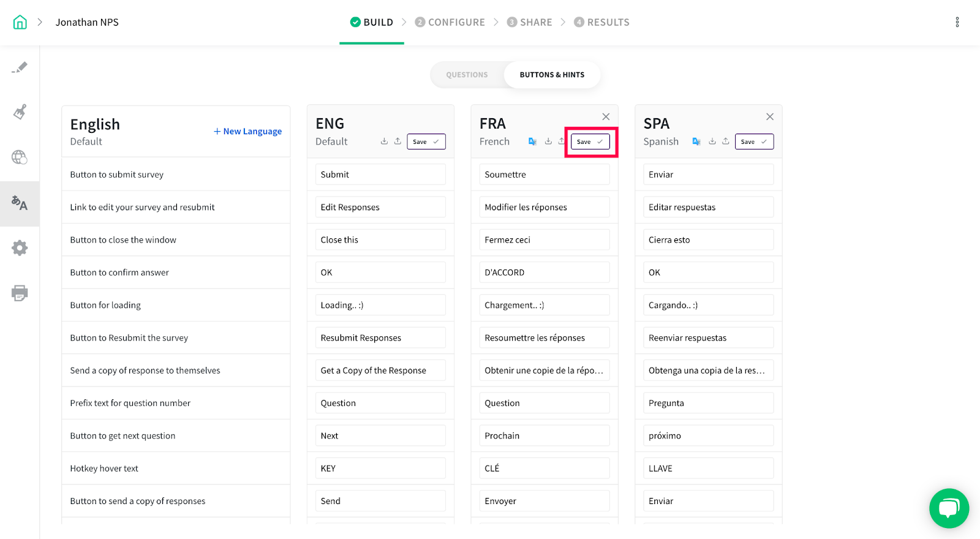Save the French translations
Image resolution: width=980 pixels, height=539 pixels.
tap(590, 142)
